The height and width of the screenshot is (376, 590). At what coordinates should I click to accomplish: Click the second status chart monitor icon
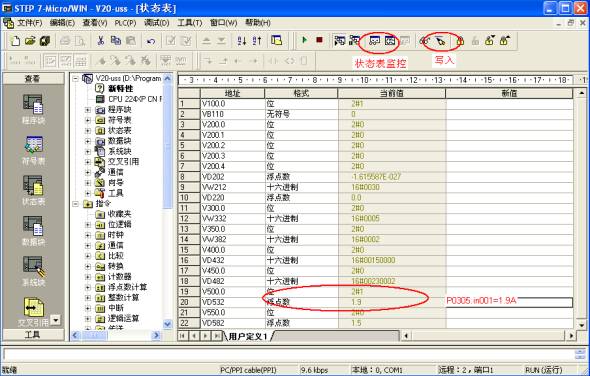389,40
